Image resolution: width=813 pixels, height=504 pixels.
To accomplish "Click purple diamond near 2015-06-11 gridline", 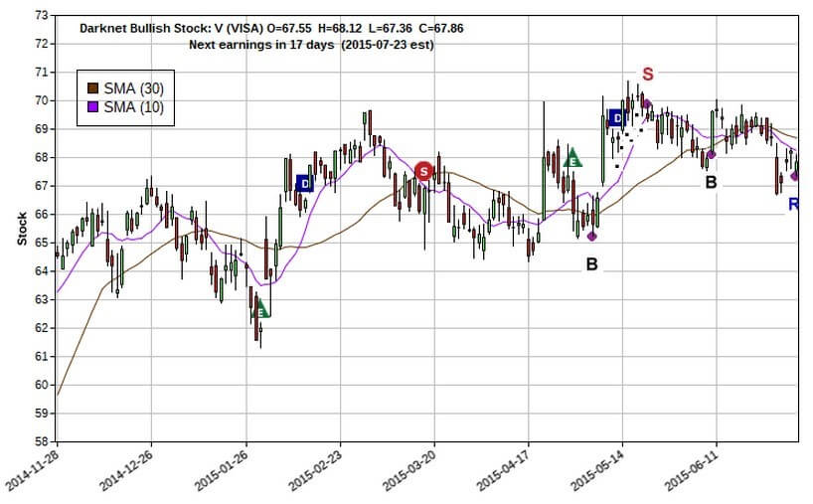I will tap(711, 154).
